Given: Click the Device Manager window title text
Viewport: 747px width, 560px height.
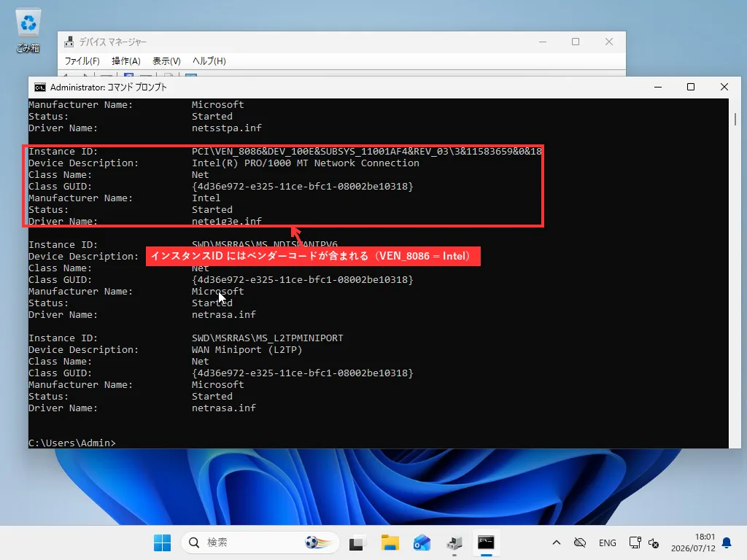Looking at the screenshot, I should click(112, 42).
